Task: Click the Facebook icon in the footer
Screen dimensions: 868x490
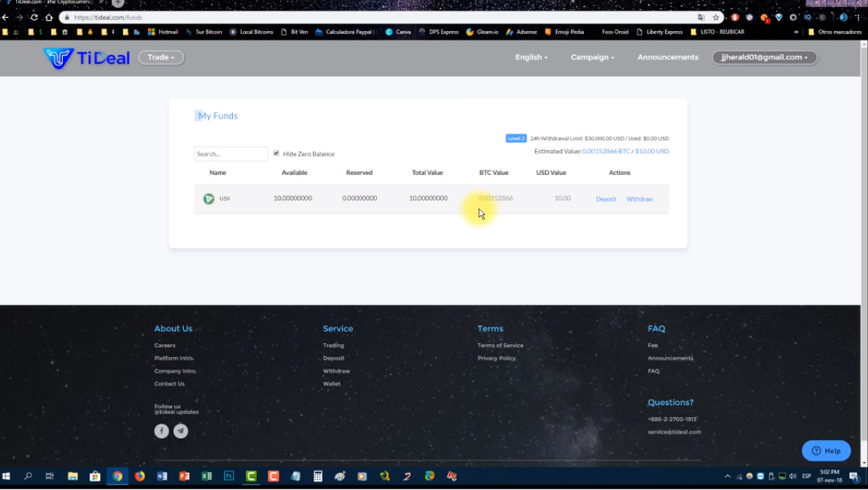Action: coord(162,431)
